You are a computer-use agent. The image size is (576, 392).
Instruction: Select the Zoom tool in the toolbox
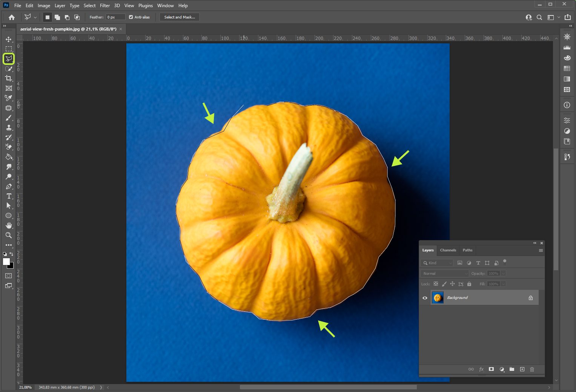click(8, 235)
